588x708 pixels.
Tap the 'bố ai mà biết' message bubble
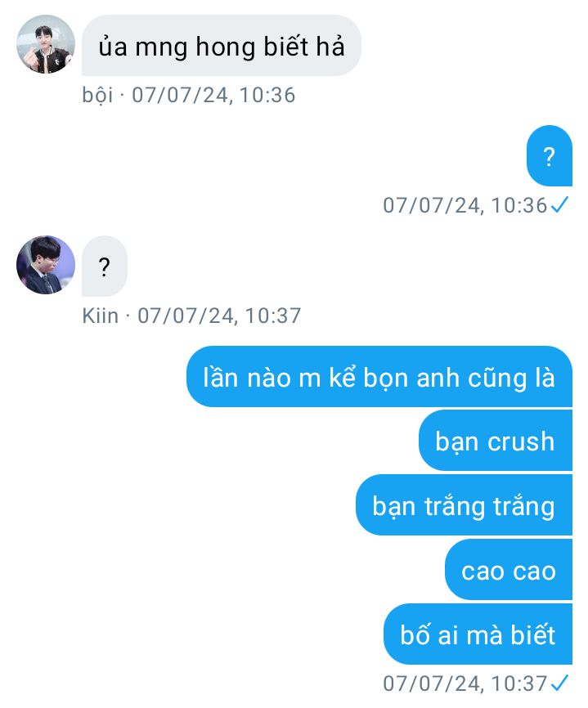[478, 634]
